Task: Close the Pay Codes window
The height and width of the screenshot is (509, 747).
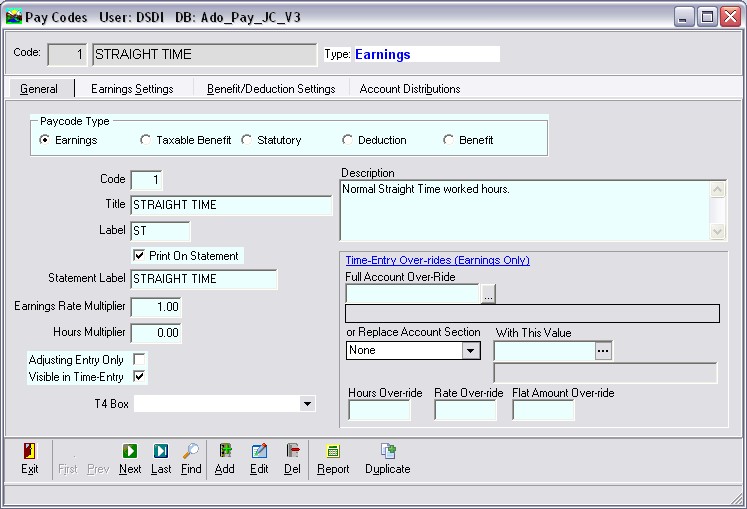Action: pos(730,17)
